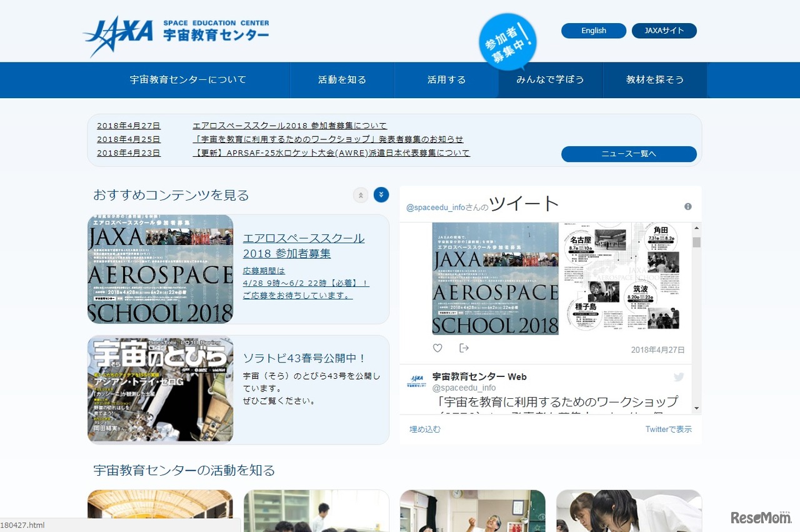Click the 参加者募集中 speech bubble badge
800x532 pixels.
click(x=508, y=43)
